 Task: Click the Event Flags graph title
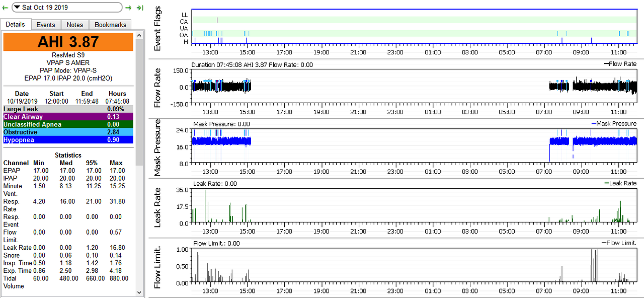coord(157,29)
